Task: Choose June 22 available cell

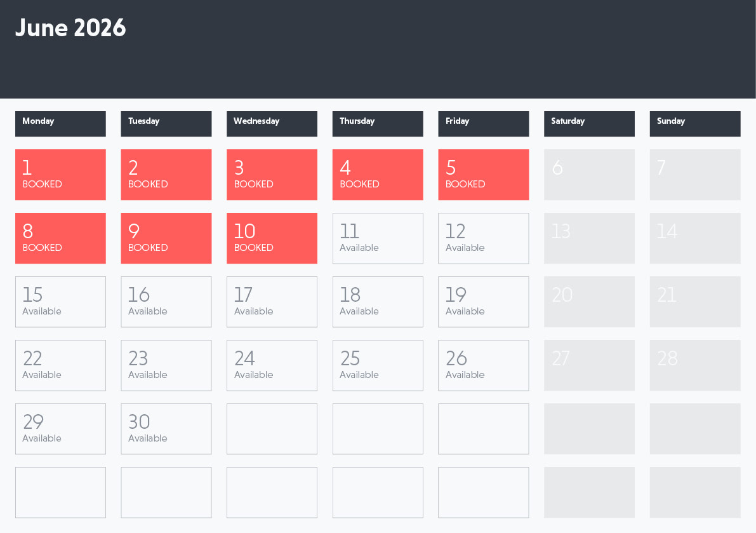Action: click(60, 365)
